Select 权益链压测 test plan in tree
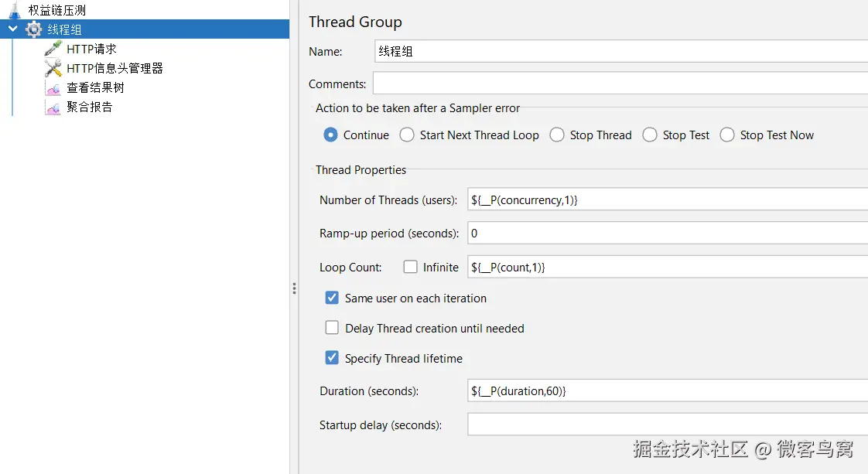The width and height of the screenshot is (868, 474). 57,10
